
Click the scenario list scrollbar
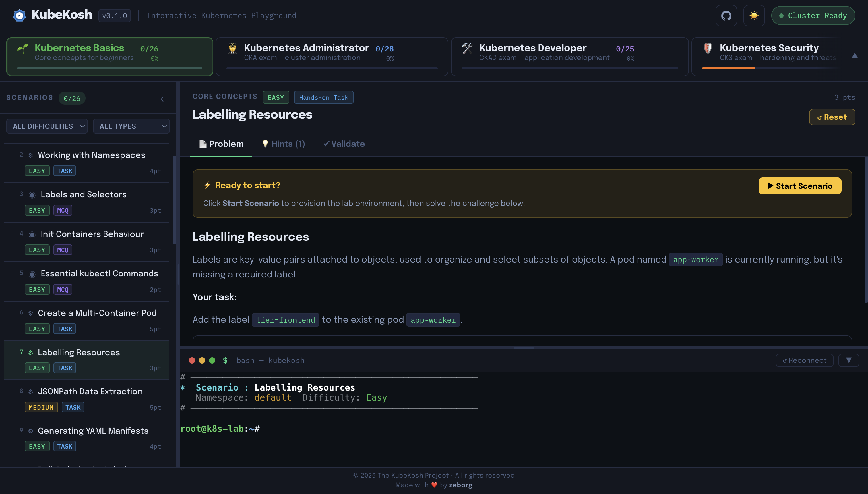point(175,200)
